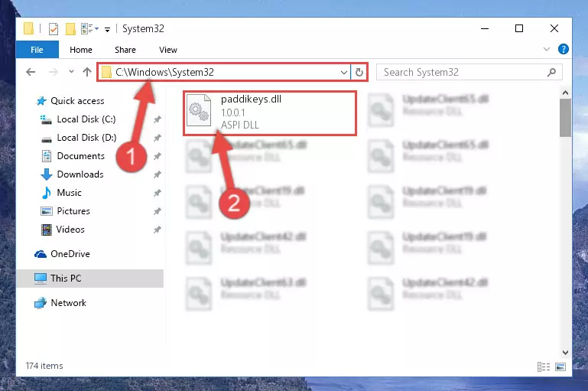The image size is (588, 391).
Task: Select Quick access in the navigation pane
Action: pyautogui.click(x=77, y=101)
